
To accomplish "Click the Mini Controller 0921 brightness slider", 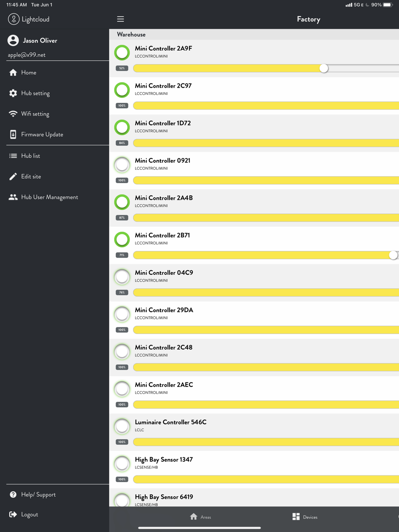I will click(x=266, y=180).
